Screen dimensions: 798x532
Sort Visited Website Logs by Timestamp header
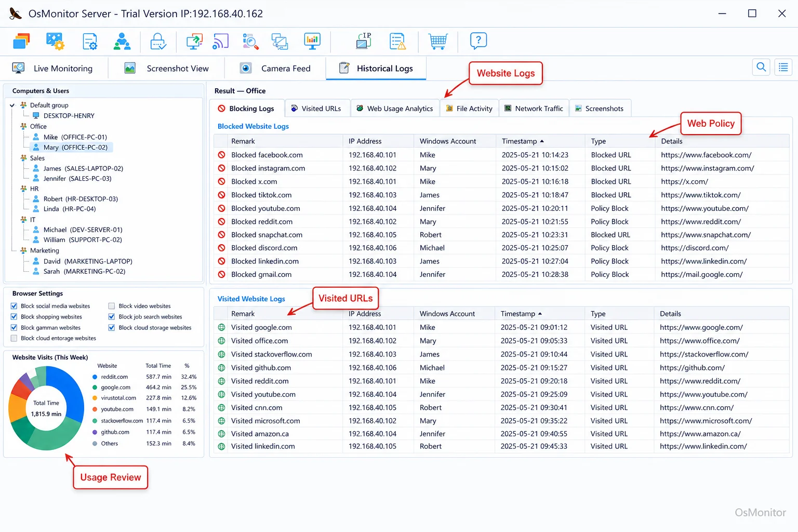pos(539,313)
